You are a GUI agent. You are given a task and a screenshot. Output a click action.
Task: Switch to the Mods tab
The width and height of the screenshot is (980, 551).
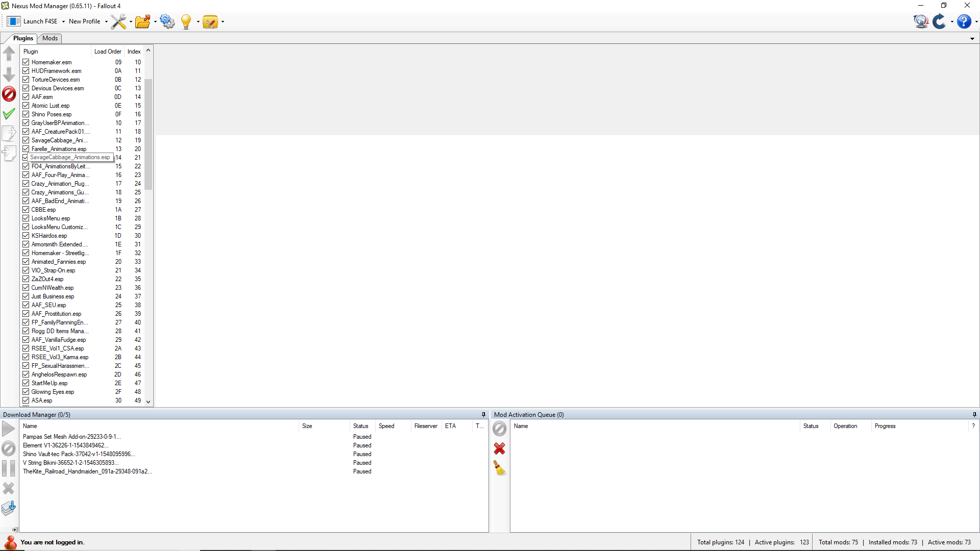[50, 38]
